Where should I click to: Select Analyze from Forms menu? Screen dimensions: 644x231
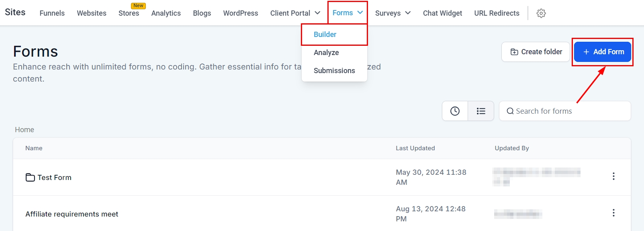326,53
